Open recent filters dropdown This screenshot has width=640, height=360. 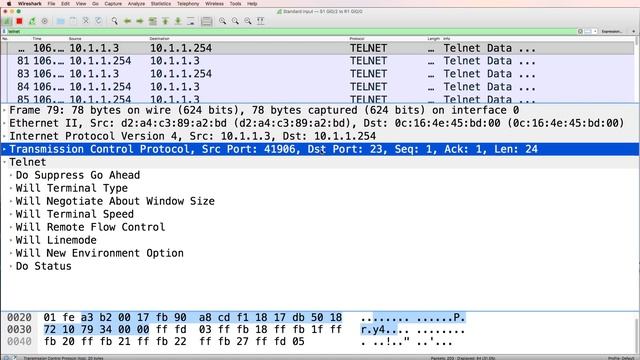click(595, 31)
